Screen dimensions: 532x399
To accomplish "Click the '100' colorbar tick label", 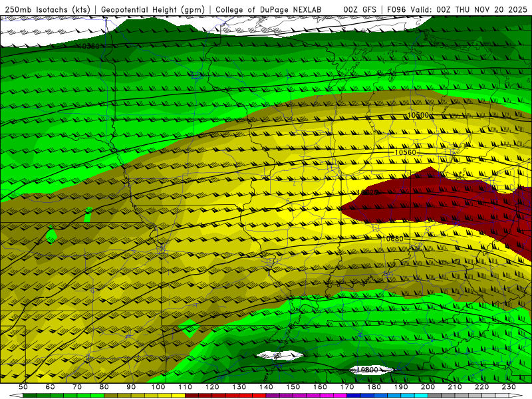I will click(x=158, y=387).
